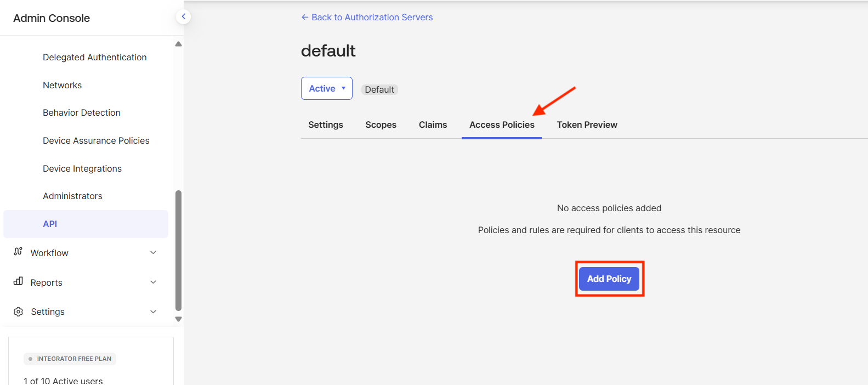This screenshot has width=868, height=385.
Task: Switch to the Scopes tab
Action: click(381, 125)
